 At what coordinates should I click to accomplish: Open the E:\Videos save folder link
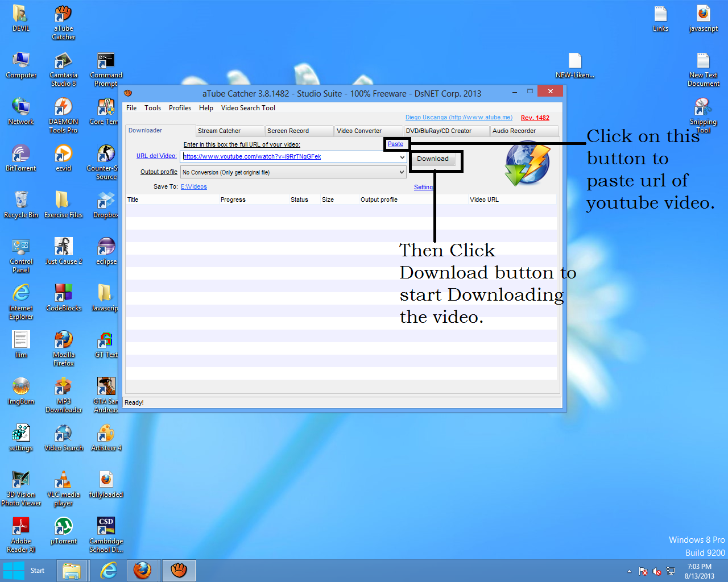coord(194,186)
